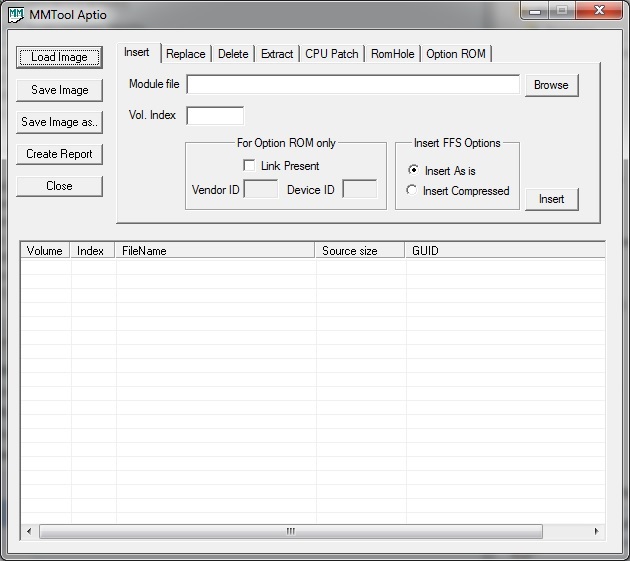The height and width of the screenshot is (561, 630).
Task: Click the GUID column header
Action: [x=505, y=251]
